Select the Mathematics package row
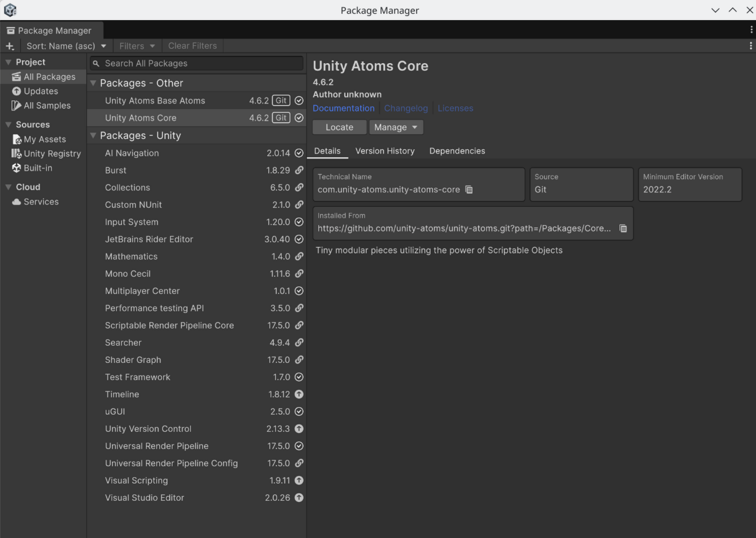This screenshot has width=756, height=538. tap(196, 257)
